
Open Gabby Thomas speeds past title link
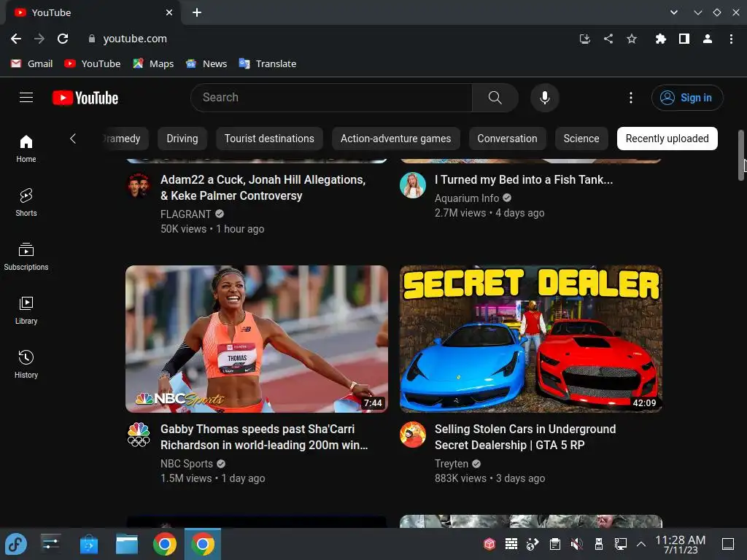264,437
